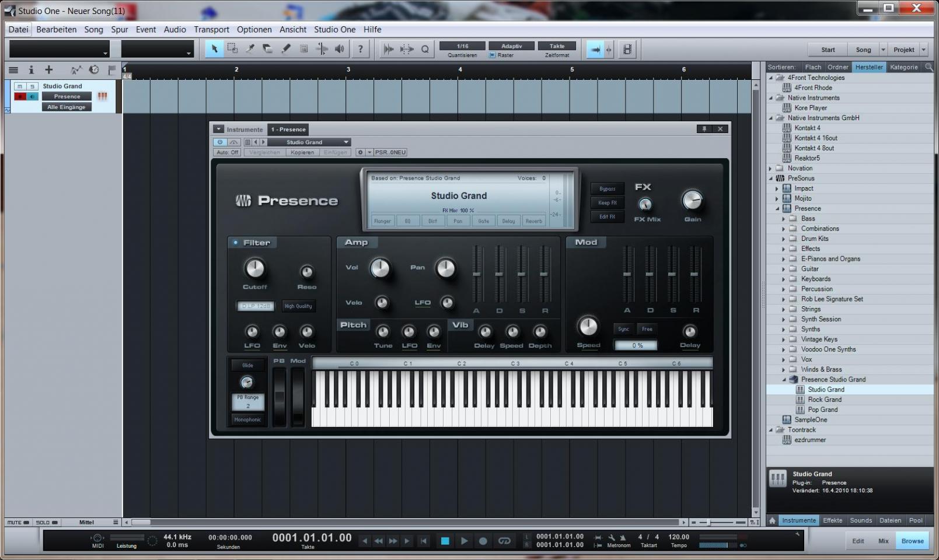Toggle Monophonic mode in Presence
Image resolution: width=939 pixels, height=560 pixels.
point(247,419)
